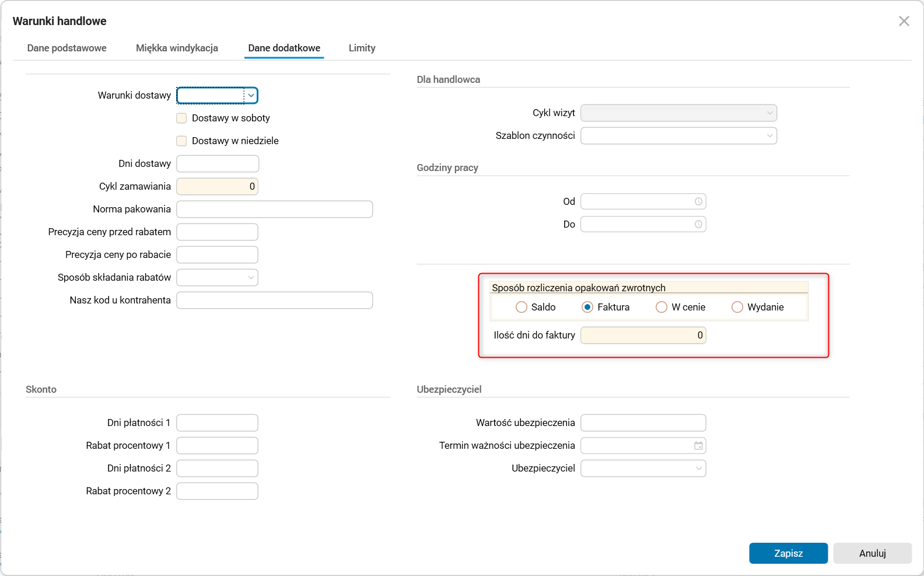The image size is (924, 576).
Task: Switch to Dane podstawowe tab
Action: 67,48
